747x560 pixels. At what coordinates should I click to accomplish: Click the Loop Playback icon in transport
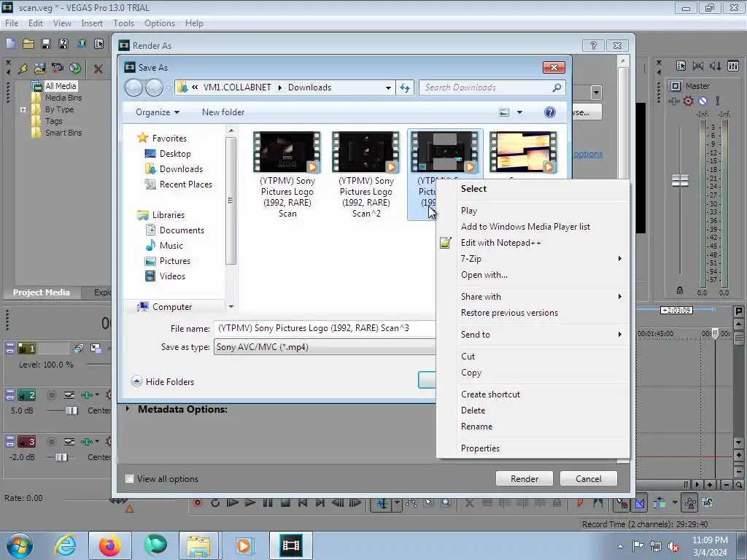215,502
